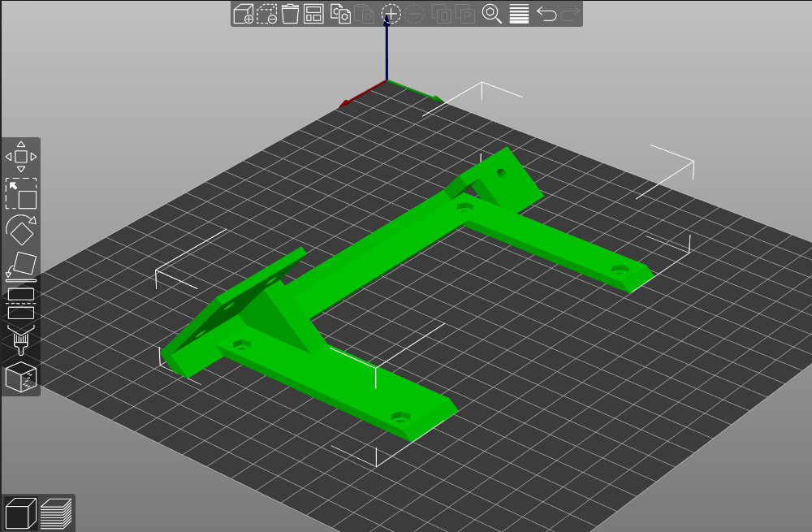Click the greyed-out Redo arrow
The height and width of the screenshot is (532, 812).
coord(570,14)
